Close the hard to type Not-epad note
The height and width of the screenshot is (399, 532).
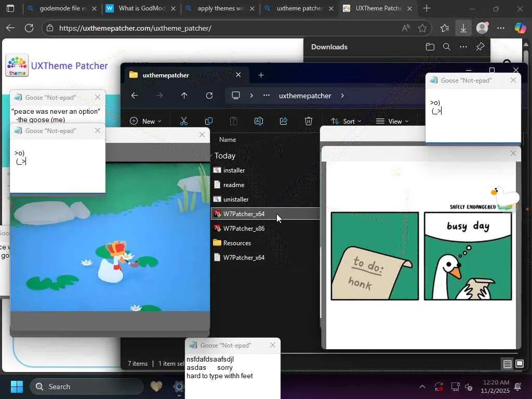(x=273, y=345)
